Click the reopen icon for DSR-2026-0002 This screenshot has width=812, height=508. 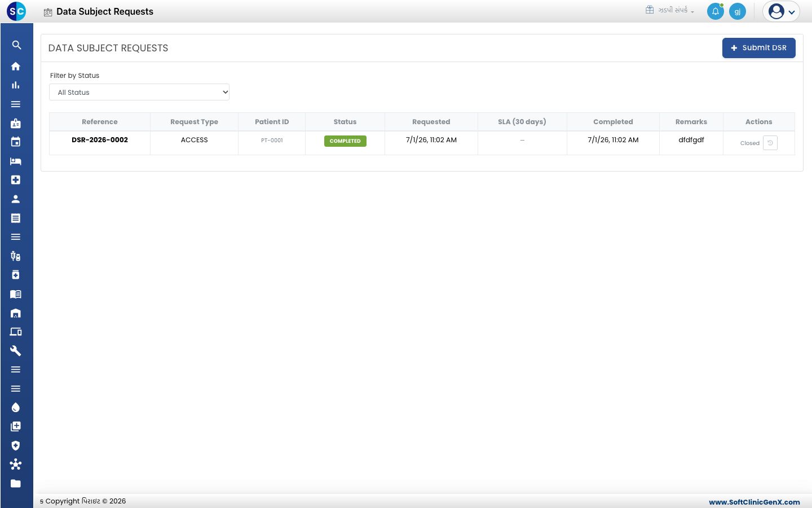click(770, 143)
